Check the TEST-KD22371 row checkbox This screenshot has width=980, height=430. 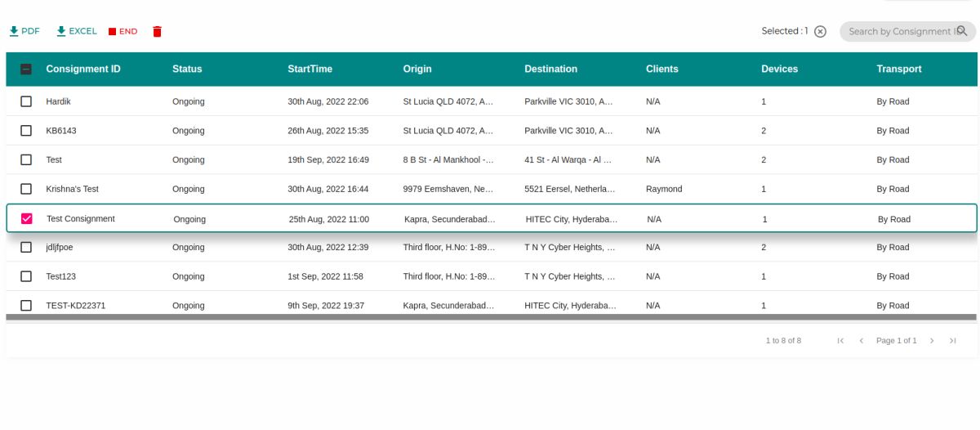tap(26, 306)
